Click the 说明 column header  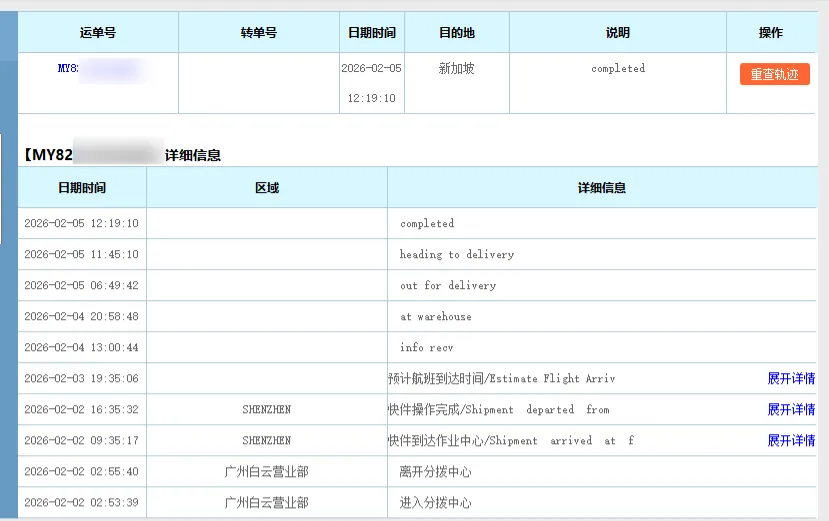pyautogui.click(x=618, y=33)
